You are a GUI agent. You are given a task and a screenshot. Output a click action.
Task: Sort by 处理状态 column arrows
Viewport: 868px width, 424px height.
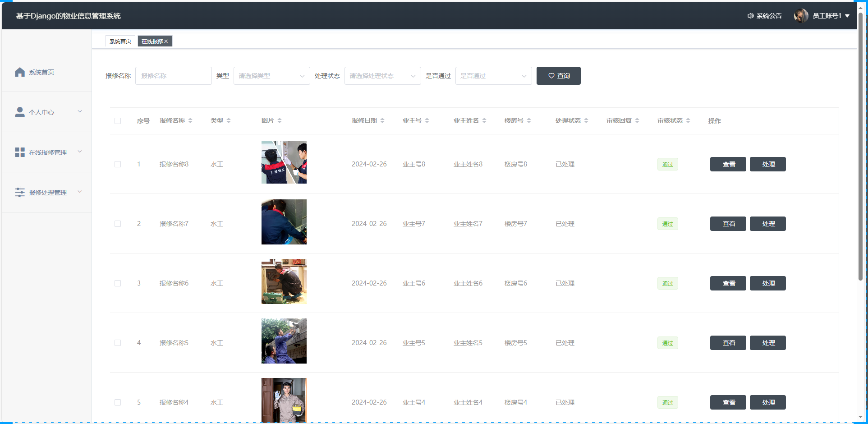point(586,120)
